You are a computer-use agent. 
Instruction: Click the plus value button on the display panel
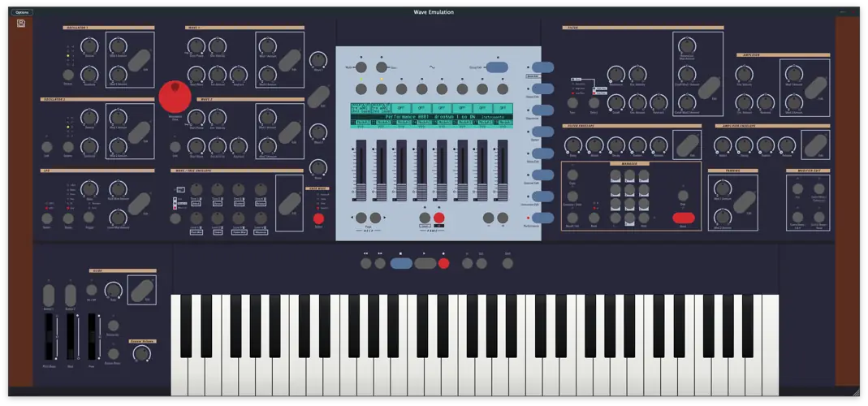[x=503, y=218]
